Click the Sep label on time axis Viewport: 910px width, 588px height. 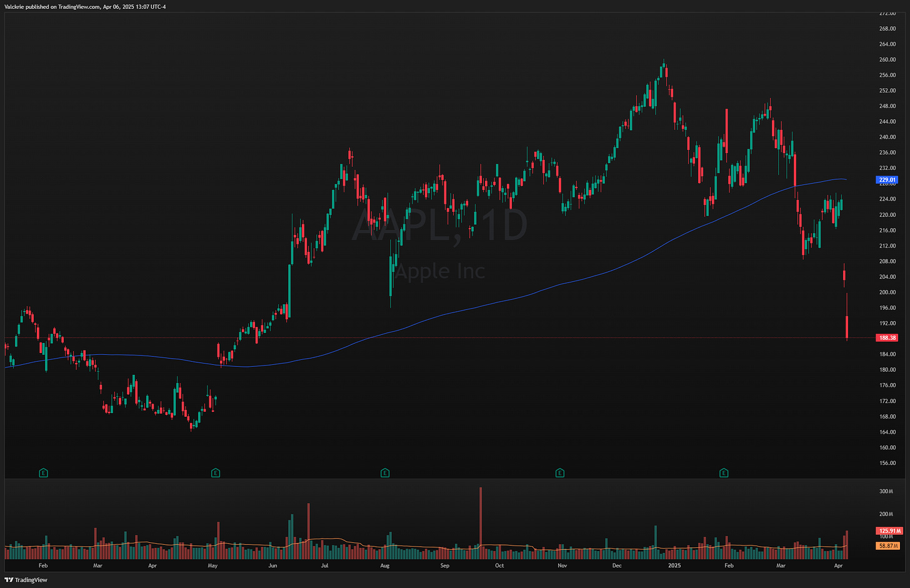[445, 566]
